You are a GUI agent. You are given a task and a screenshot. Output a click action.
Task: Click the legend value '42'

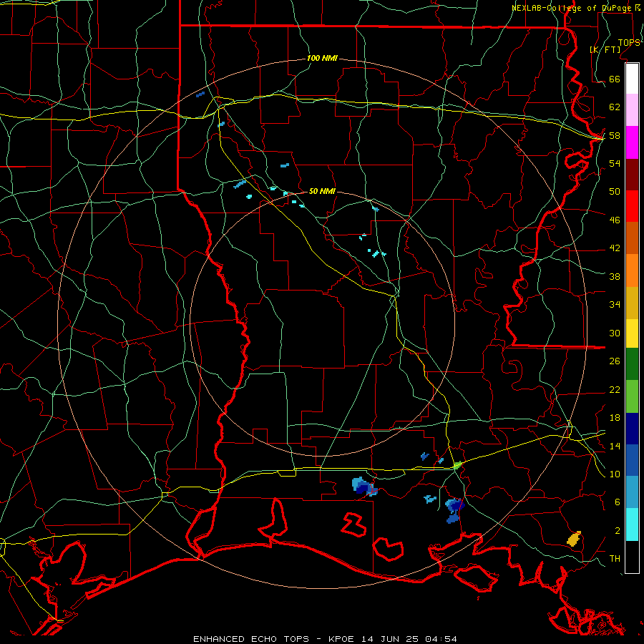point(615,248)
